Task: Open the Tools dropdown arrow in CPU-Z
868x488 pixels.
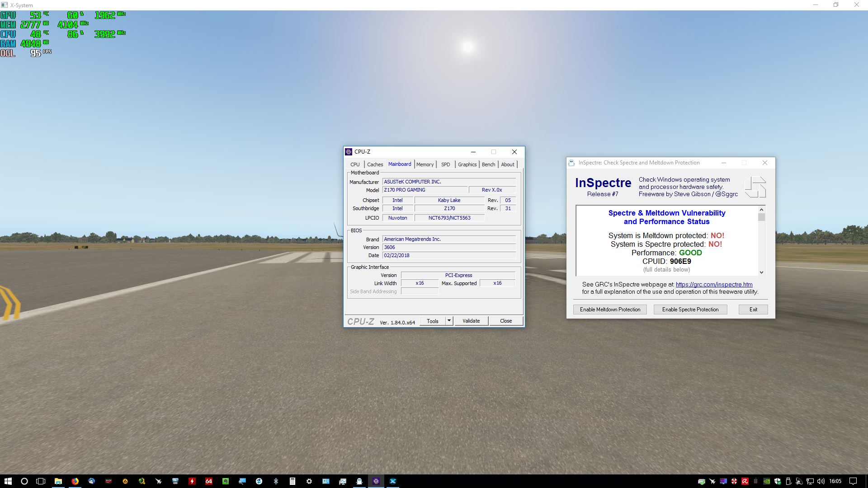Action: point(449,321)
